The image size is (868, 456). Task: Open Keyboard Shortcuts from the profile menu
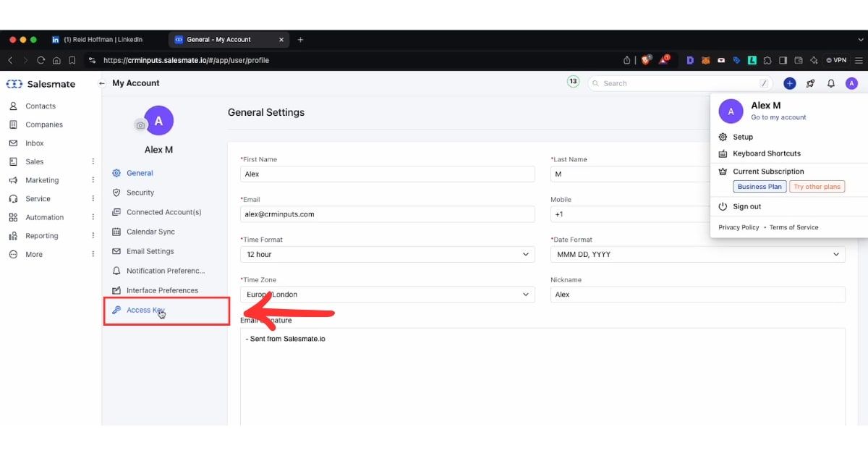(767, 153)
